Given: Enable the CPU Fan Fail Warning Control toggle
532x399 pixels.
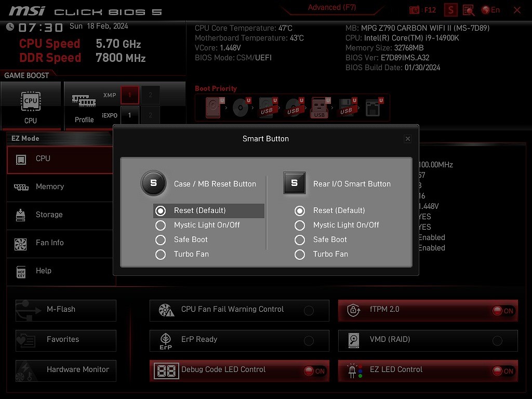Looking at the screenshot, I should coord(309,311).
